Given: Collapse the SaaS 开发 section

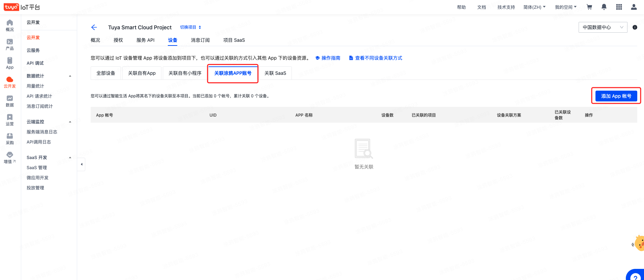Looking at the screenshot, I should 70,158.
